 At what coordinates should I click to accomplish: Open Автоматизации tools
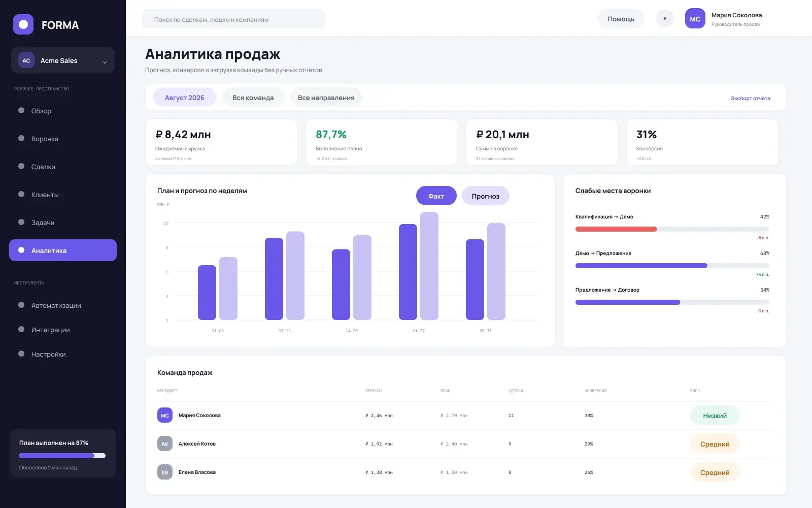[x=63, y=305]
